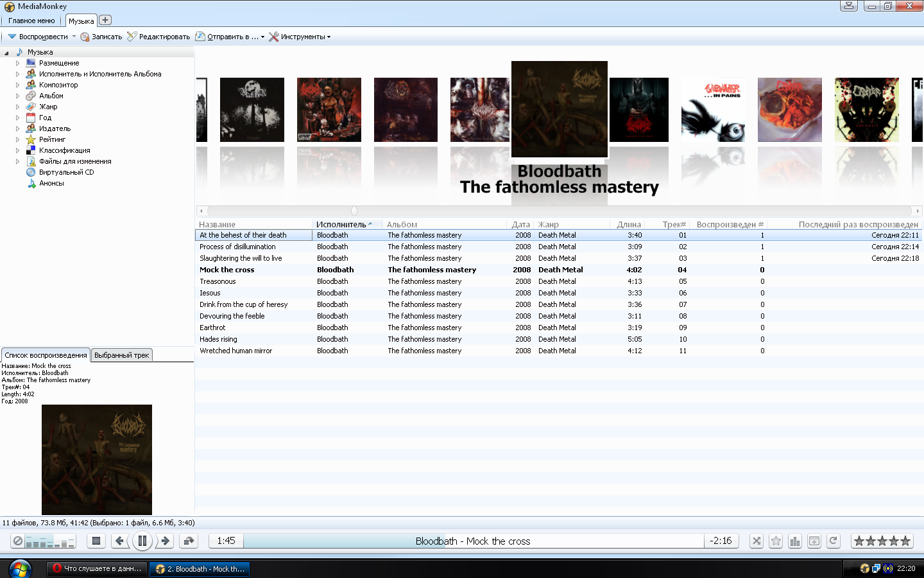Expand the Альбом tree node

point(17,96)
